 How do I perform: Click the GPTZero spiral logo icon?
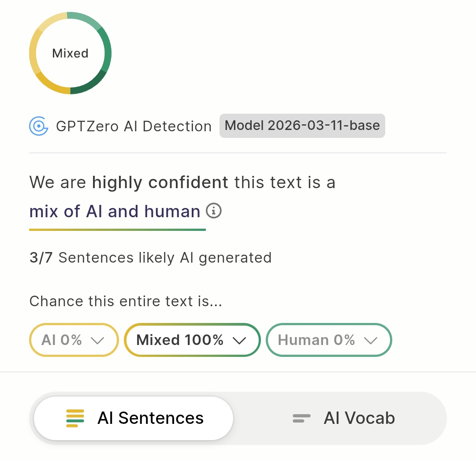38,126
